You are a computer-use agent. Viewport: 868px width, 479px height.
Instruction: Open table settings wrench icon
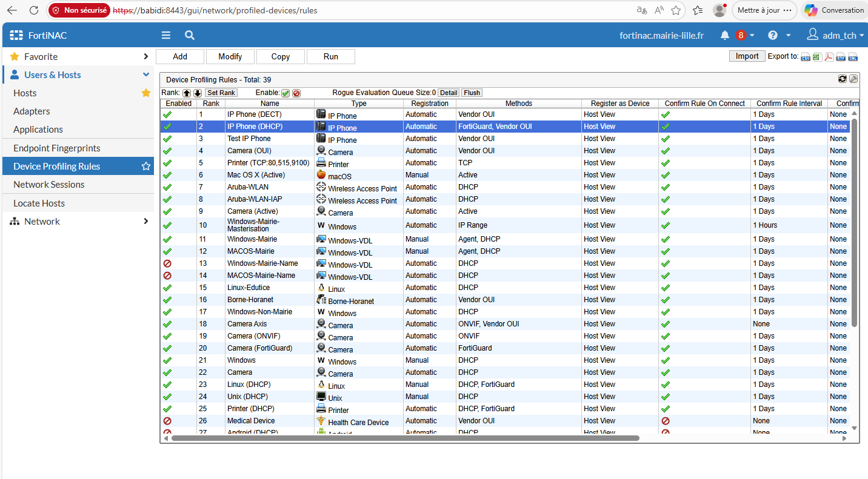pos(853,79)
